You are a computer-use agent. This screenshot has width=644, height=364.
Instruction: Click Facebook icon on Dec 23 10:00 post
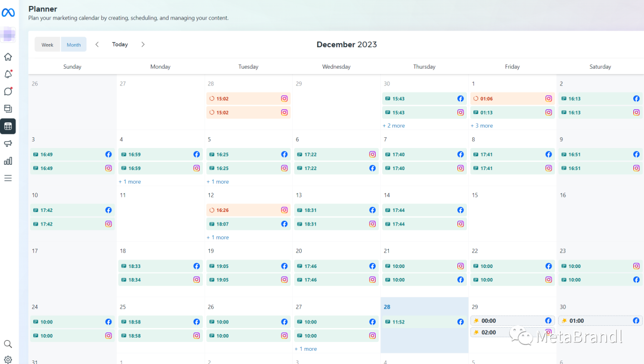pyautogui.click(x=636, y=280)
